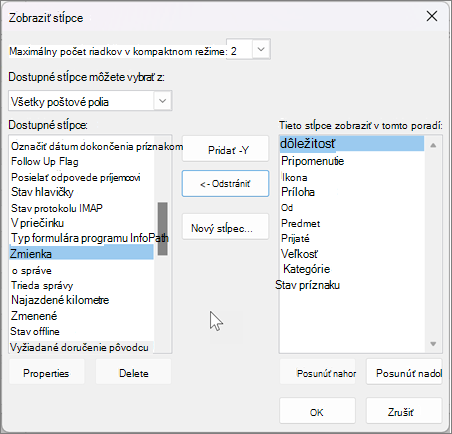The width and height of the screenshot is (452, 434).
Task: Close the Zobraziť stĺpce dialog
Action: tap(432, 16)
